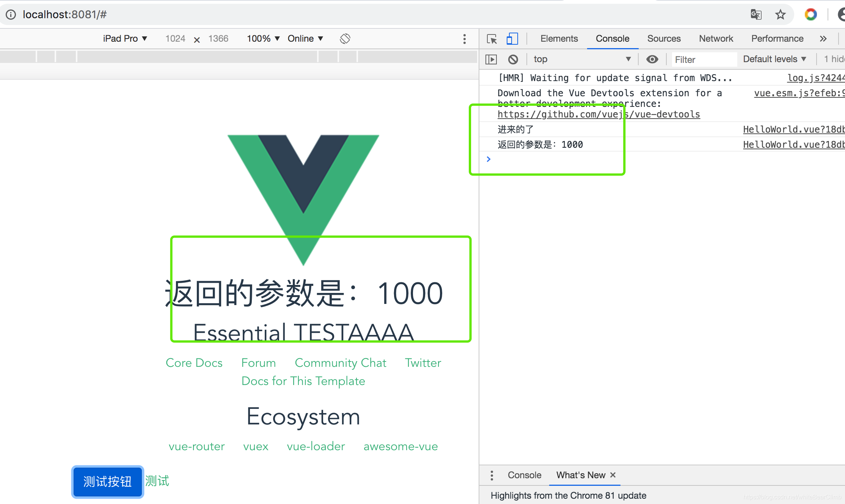The image size is (845, 504).
Task: Click the 1 hidden messages indicator
Action: click(x=834, y=59)
